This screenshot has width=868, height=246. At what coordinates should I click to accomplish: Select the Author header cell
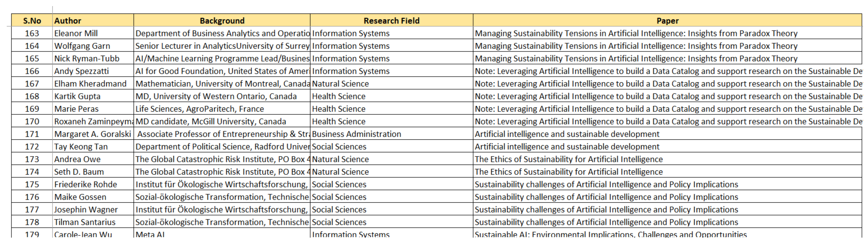click(93, 21)
